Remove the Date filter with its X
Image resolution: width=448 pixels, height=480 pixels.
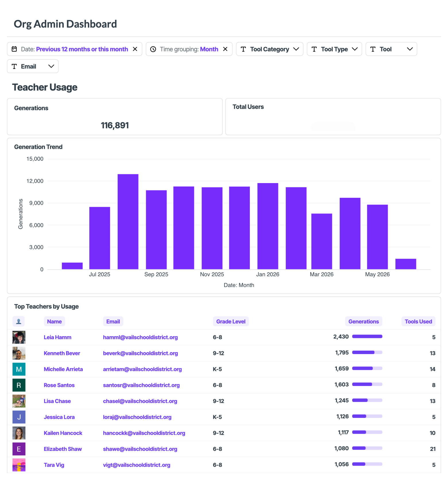coord(135,49)
